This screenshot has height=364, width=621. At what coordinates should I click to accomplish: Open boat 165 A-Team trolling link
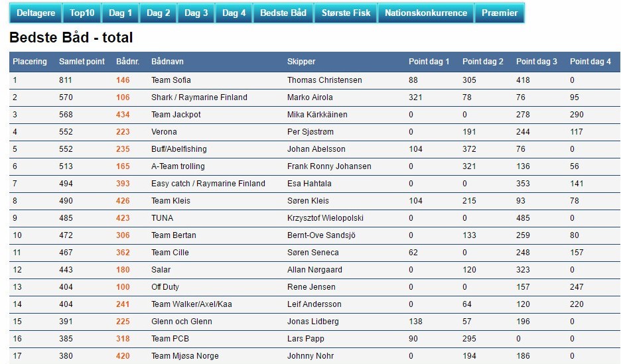[123, 166]
